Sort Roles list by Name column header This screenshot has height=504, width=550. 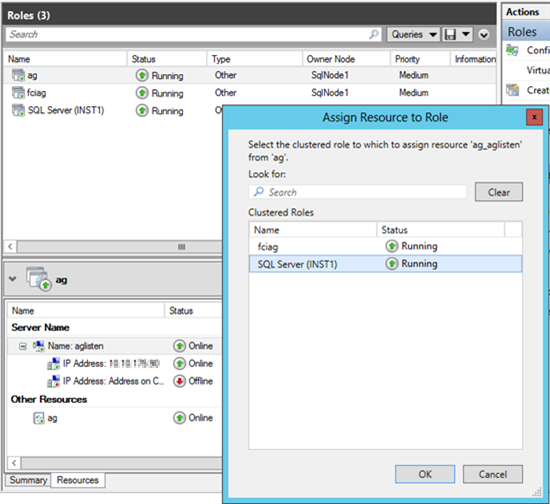tap(65, 59)
